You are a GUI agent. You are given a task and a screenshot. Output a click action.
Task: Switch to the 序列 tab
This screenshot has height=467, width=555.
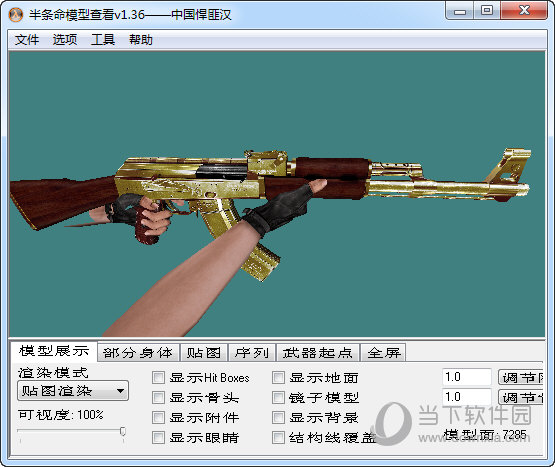coord(252,353)
